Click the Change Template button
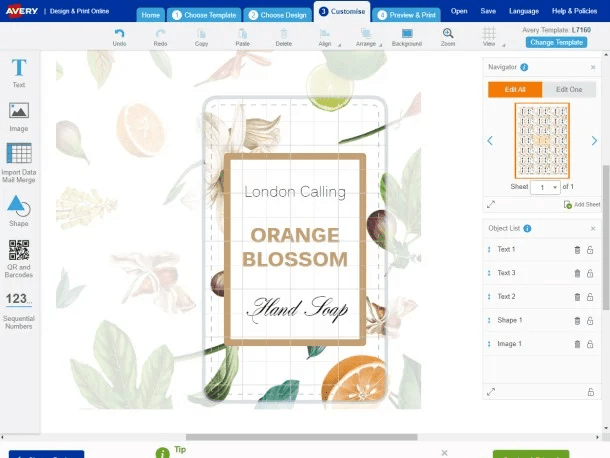This screenshot has height=458, width=610. tap(557, 42)
